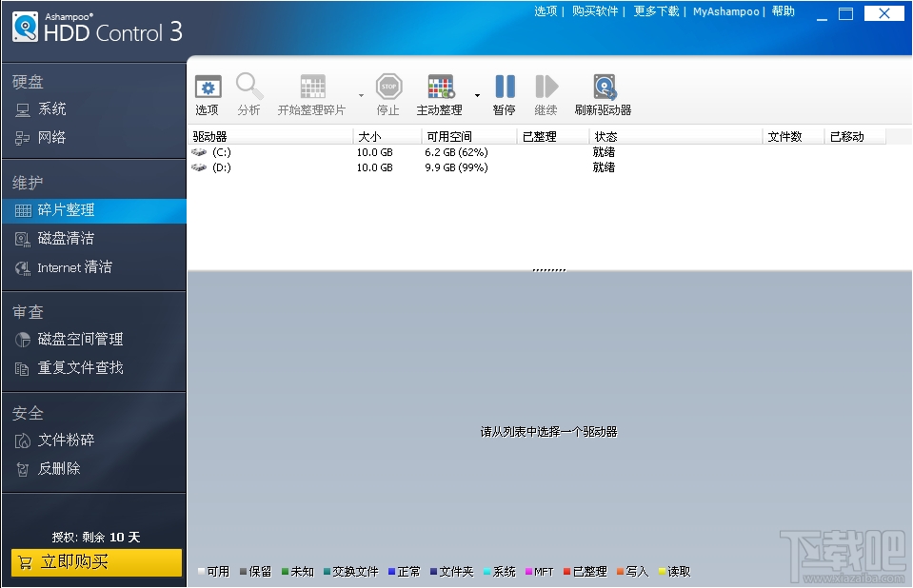Open the 选项 settings gear on toolbar

tap(208, 88)
